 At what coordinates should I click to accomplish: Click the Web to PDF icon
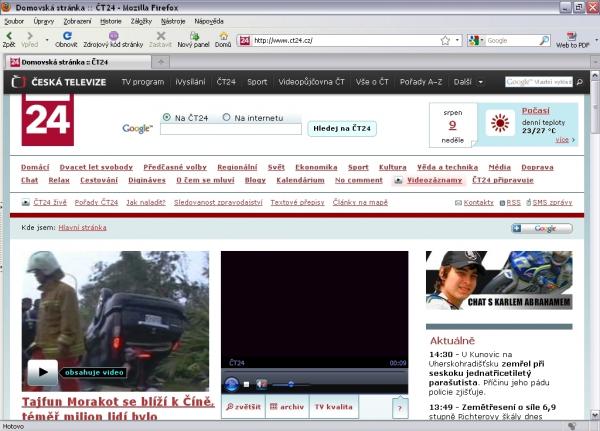[x=572, y=37]
